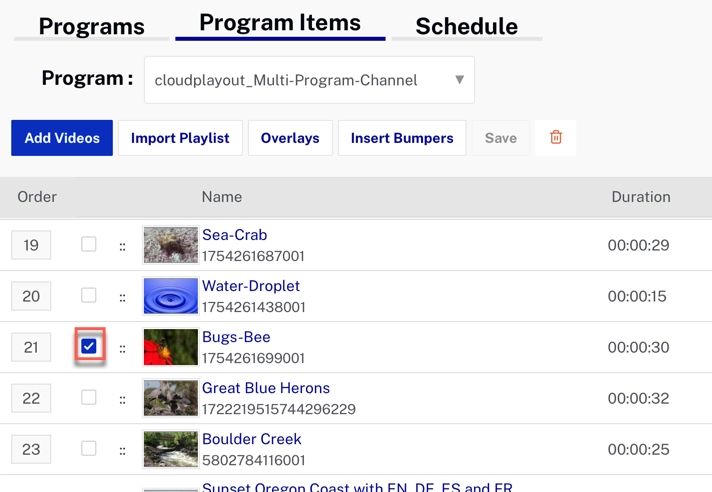Image resolution: width=712 pixels, height=492 pixels.
Task: Open the Great Blue Herons title link
Action: pyautogui.click(x=265, y=388)
